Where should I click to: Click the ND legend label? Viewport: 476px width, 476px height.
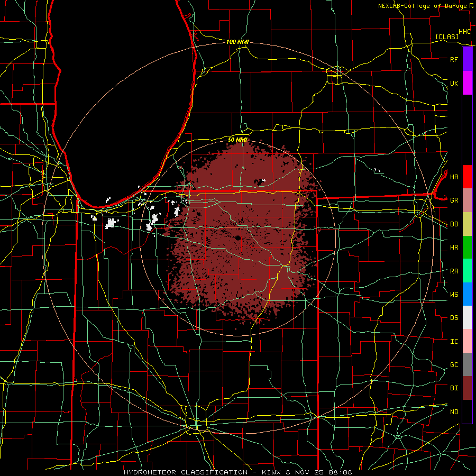(x=454, y=412)
